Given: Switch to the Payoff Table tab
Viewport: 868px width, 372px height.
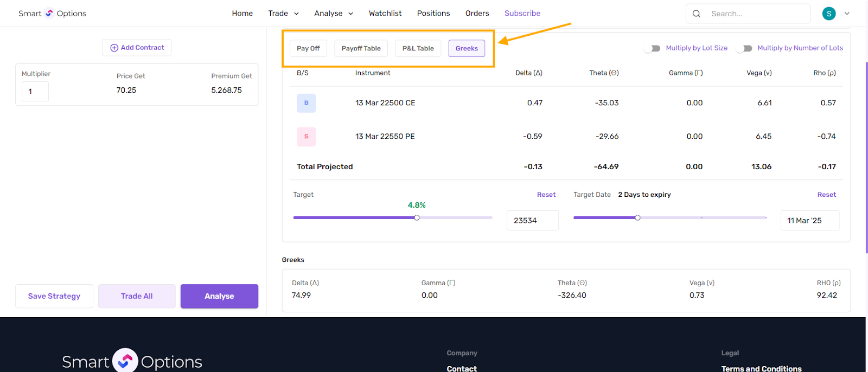Looking at the screenshot, I should pos(361,48).
